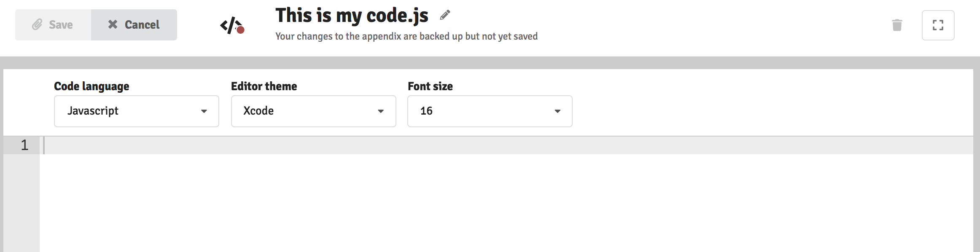Image resolution: width=980 pixels, height=252 pixels.
Task: Click the code appendix type icon
Action: click(x=232, y=26)
